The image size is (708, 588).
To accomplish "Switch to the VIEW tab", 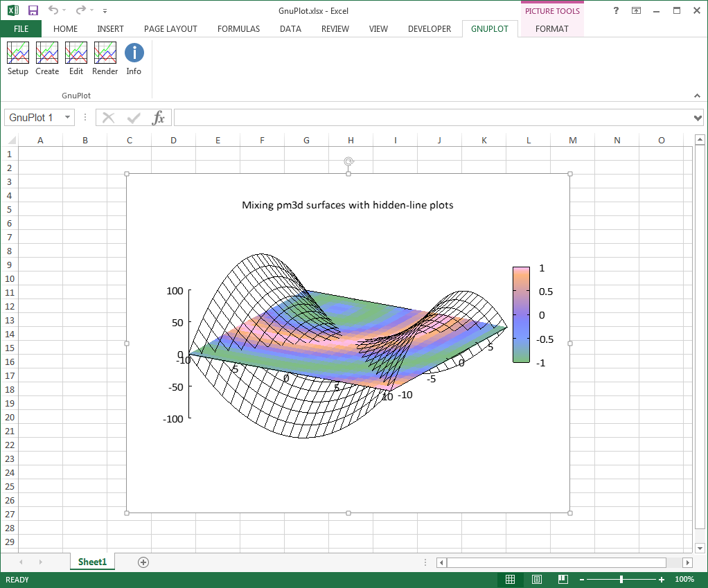I will coord(378,29).
